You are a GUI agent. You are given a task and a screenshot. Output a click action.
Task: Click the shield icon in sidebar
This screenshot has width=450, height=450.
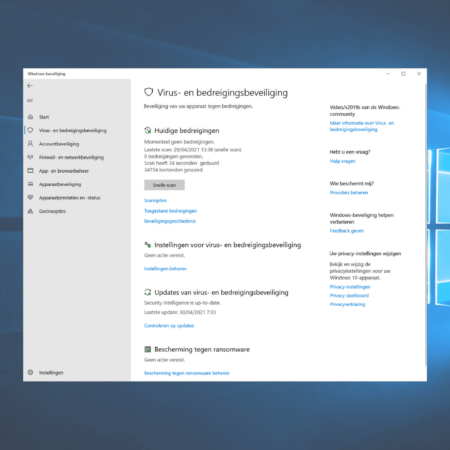click(x=30, y=130)
